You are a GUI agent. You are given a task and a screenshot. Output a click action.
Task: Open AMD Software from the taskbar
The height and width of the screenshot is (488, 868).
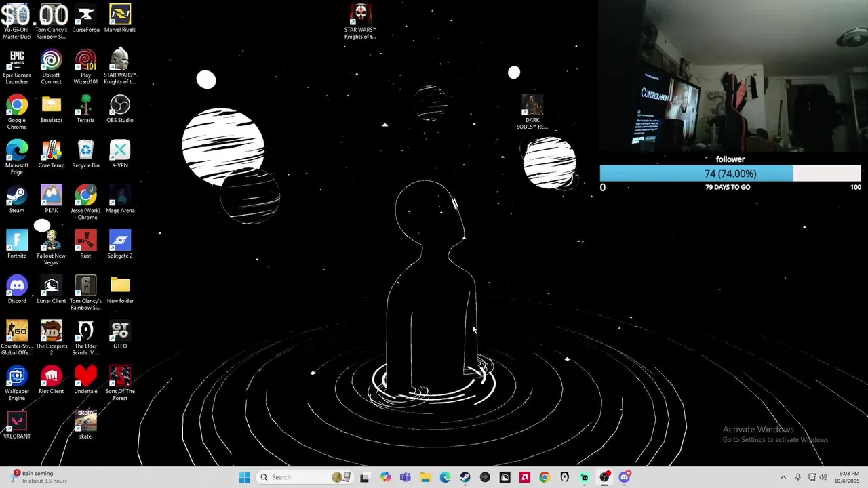pyautogui.click(x=525, y=477)
